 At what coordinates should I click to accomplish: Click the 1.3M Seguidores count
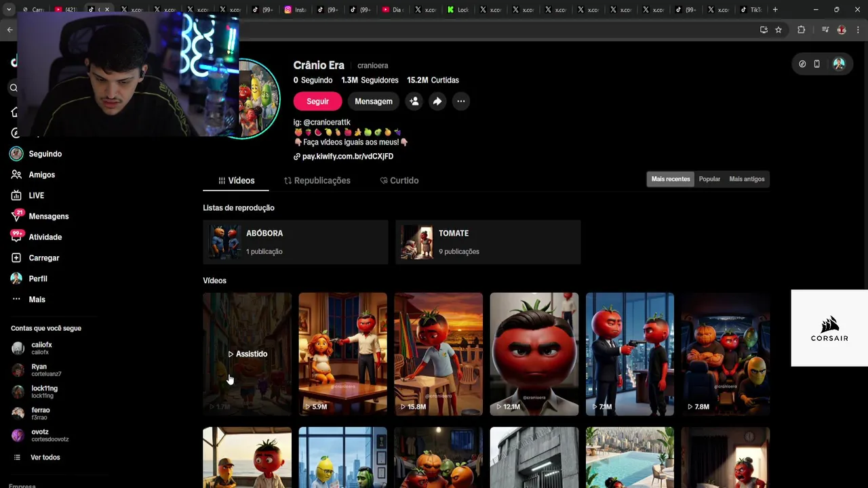point(370,80)
